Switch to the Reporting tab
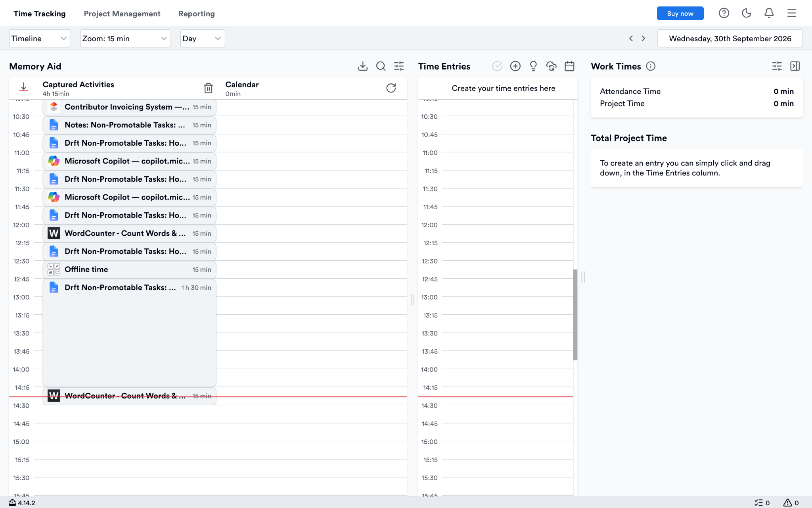 197,13
